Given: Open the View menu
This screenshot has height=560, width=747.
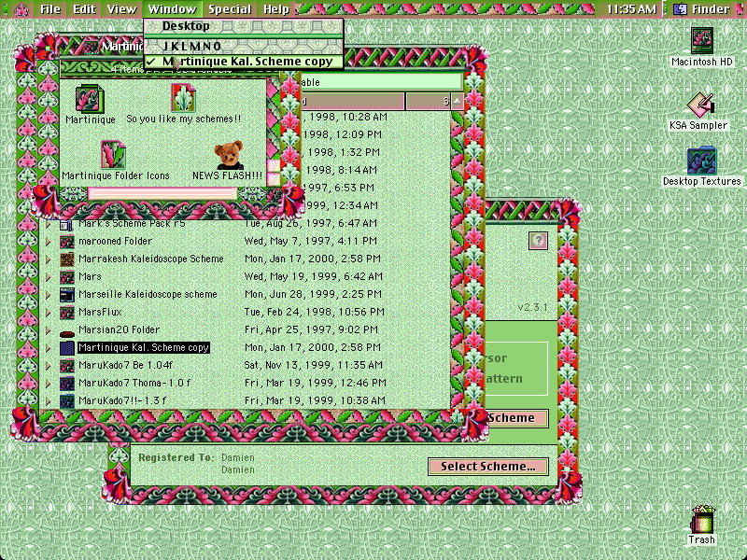Looking at the screenshot, I should tap(121, 9).
